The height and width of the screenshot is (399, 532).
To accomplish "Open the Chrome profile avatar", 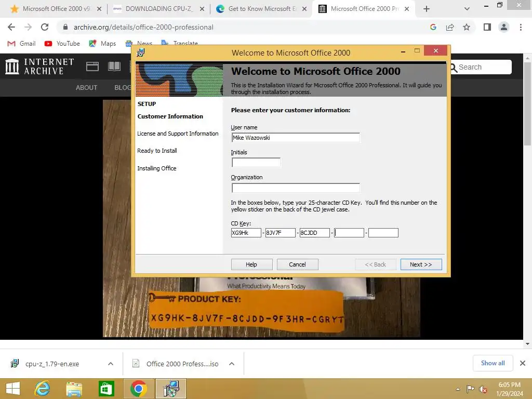I will 504,27.
